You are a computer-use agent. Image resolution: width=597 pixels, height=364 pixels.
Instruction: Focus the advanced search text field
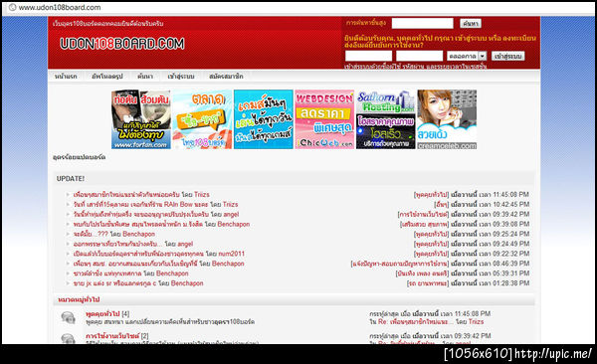[423, 23]
